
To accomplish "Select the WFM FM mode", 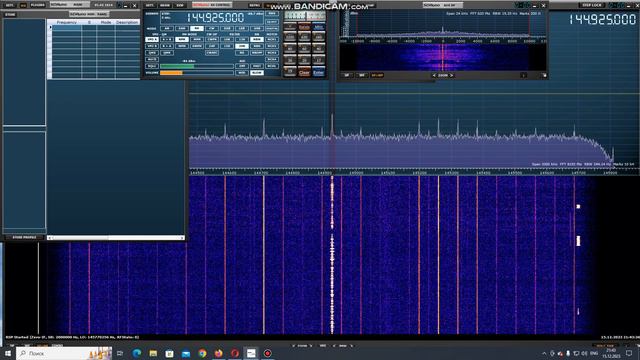I will [x=182, y=46].
